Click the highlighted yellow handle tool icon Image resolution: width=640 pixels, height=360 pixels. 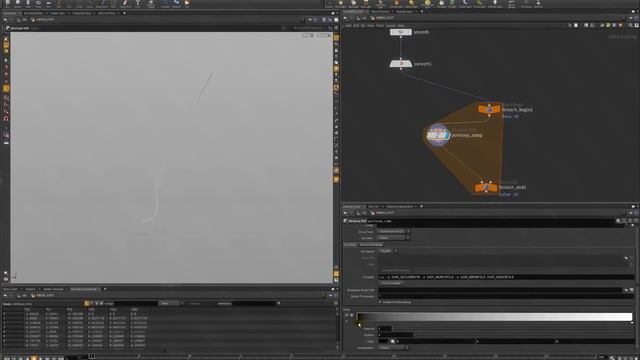6,88
